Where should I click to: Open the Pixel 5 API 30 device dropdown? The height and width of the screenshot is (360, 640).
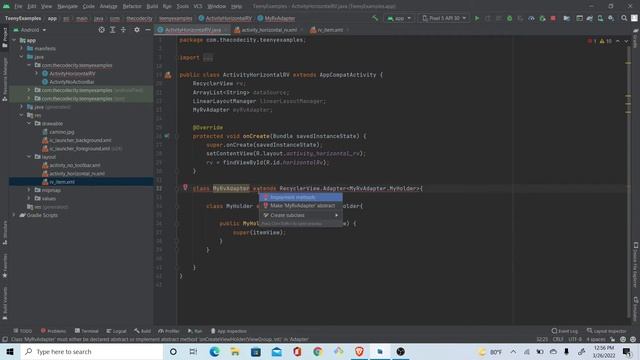pyautogui.click(x=444, y=18)
